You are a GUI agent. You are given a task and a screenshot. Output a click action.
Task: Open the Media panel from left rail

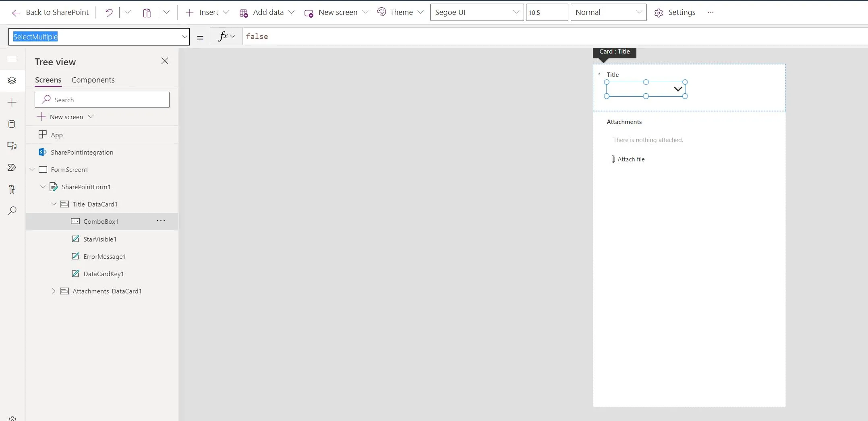click(12, 145)
